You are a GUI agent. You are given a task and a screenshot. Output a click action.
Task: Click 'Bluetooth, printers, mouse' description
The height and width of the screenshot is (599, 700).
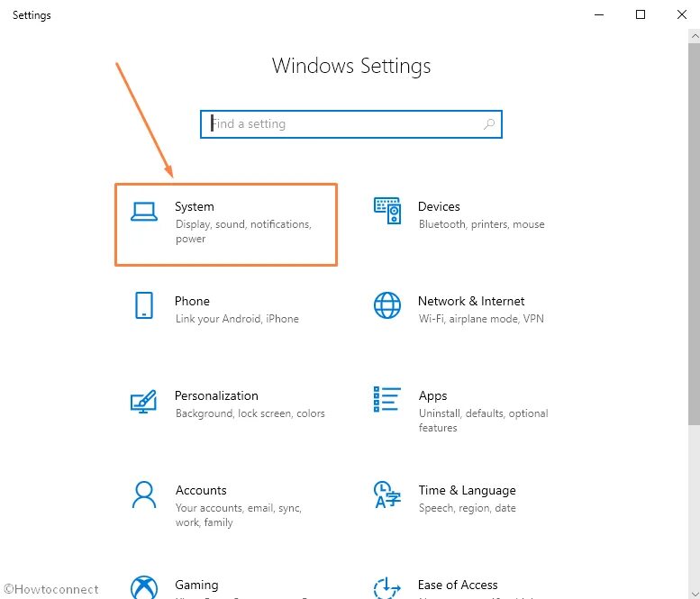[481, 224]
